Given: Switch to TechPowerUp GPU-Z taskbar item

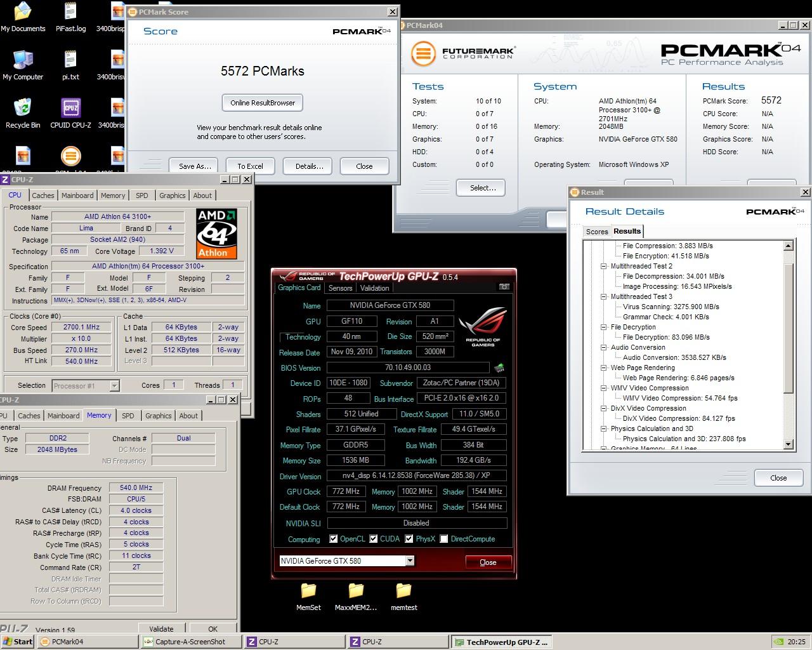Looking at the screenshot, I should (x=502, y=642).
